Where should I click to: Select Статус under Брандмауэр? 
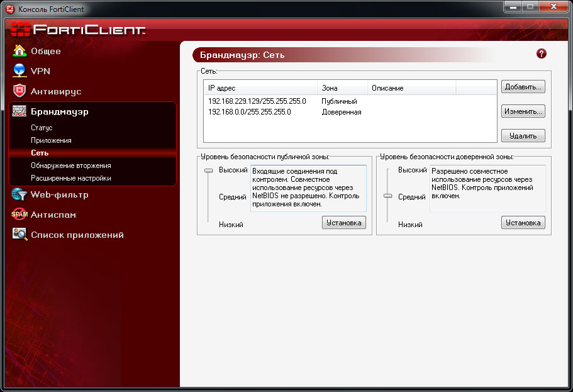tap(42, 128)
